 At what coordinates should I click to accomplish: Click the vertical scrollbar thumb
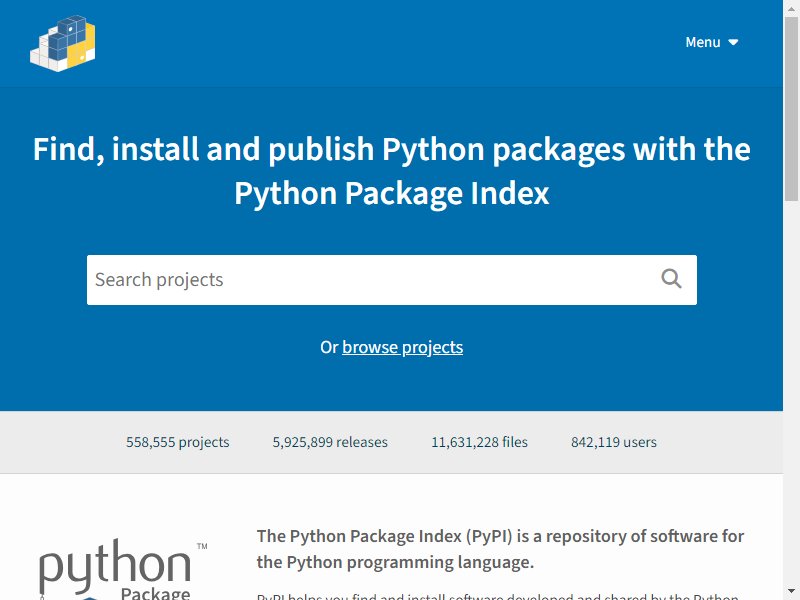tap(792, 109)
